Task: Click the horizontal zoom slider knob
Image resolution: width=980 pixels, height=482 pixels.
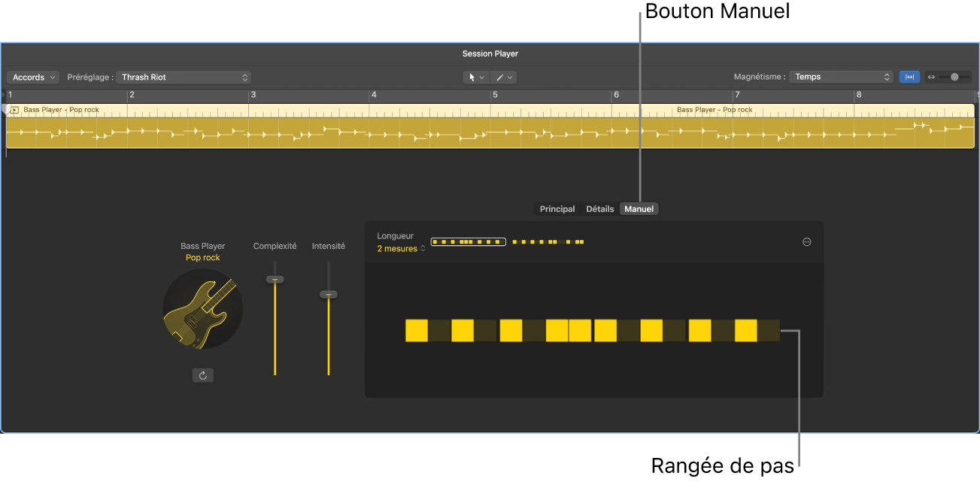Action: pyautogui.click(x=954, y=77)
